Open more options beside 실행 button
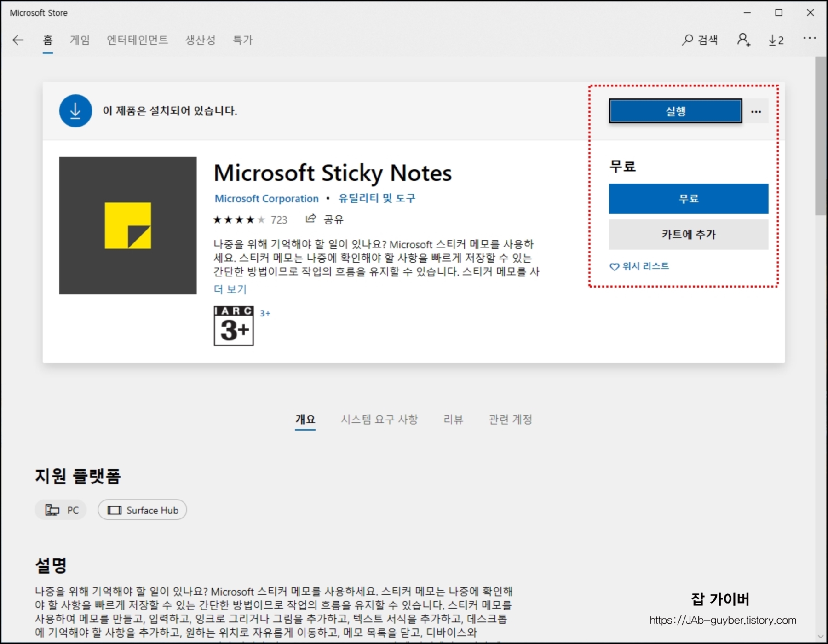This screenshot has width=828, height=644. point(756,111)
